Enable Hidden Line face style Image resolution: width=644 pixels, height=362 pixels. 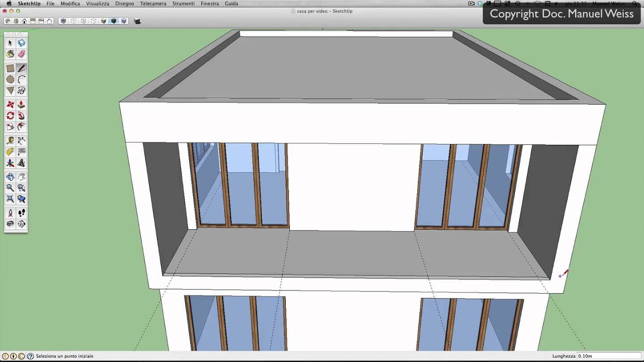(94, 21)
